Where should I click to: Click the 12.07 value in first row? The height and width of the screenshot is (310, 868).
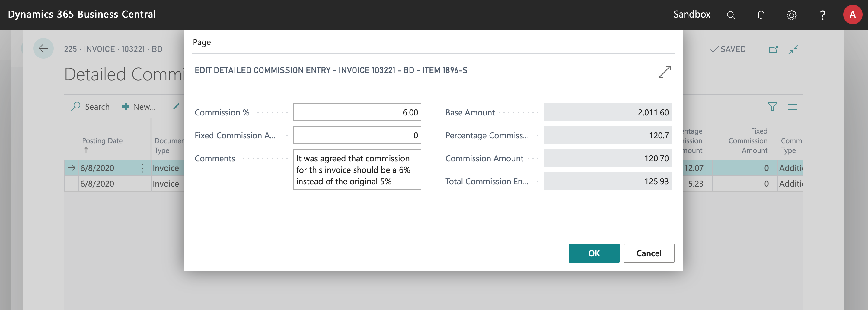click(x=694, y=168)
